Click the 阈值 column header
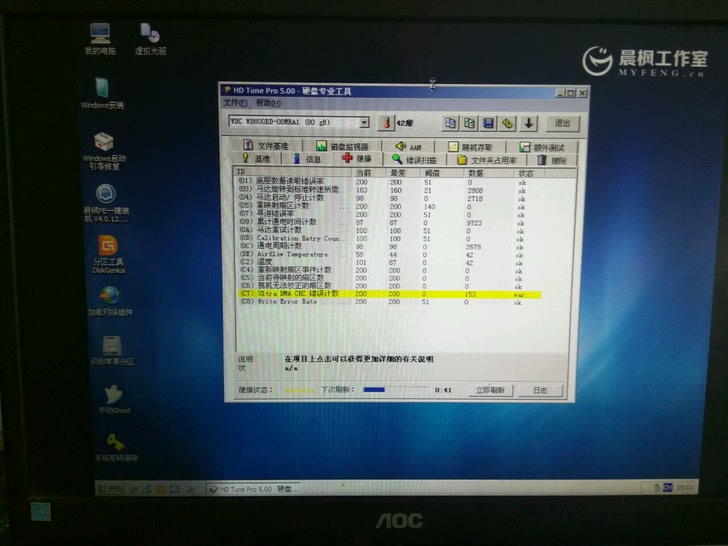Screen dimensions: 728x546 pyautogui.click(x=442, y=173)
